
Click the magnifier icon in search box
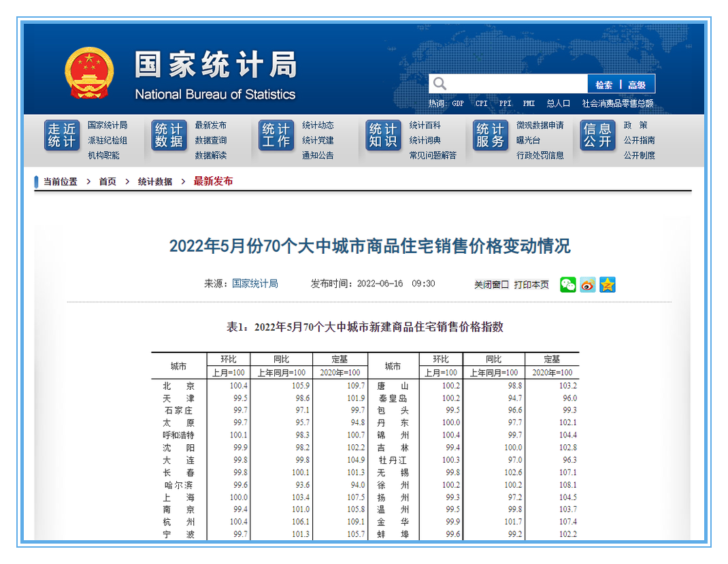pyautogui.click(x=440, y=84)
